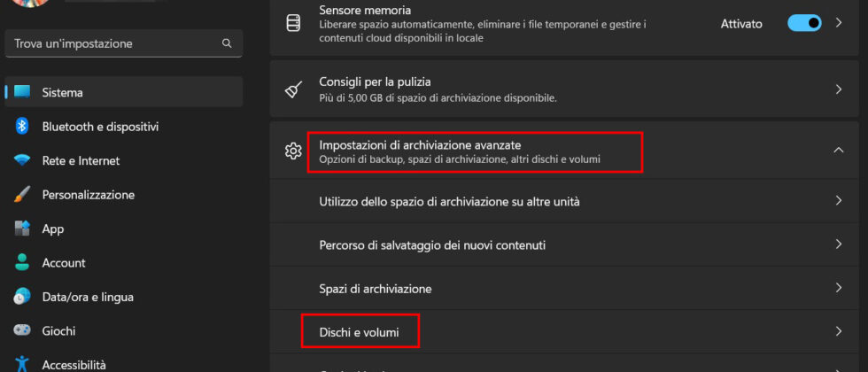
Task: Click the Data/ora e lingua globe icon
Action: [x=23, y=297]
